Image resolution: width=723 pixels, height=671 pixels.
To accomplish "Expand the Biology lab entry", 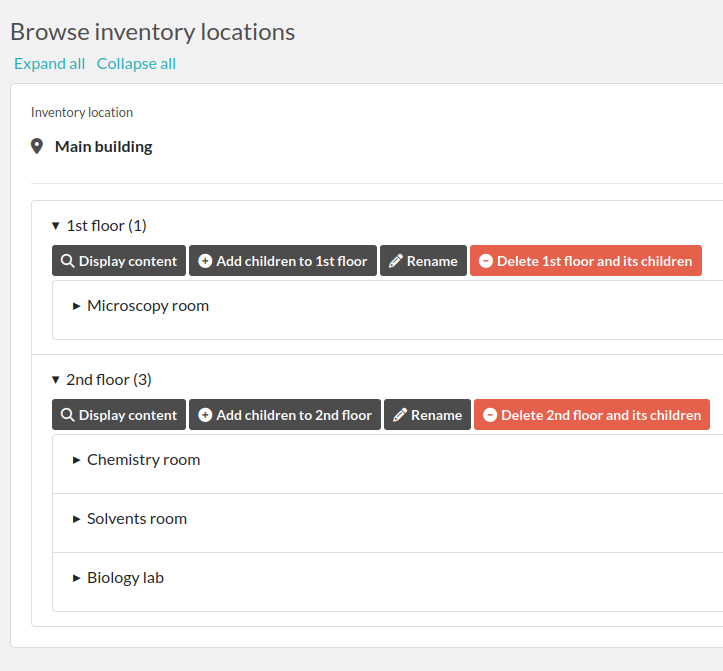I will point(77,578).
